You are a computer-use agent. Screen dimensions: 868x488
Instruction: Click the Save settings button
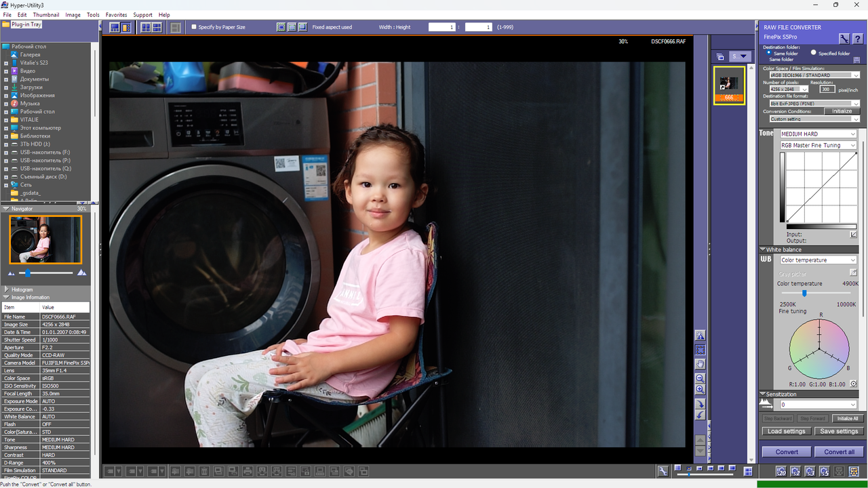click(839, 431)
